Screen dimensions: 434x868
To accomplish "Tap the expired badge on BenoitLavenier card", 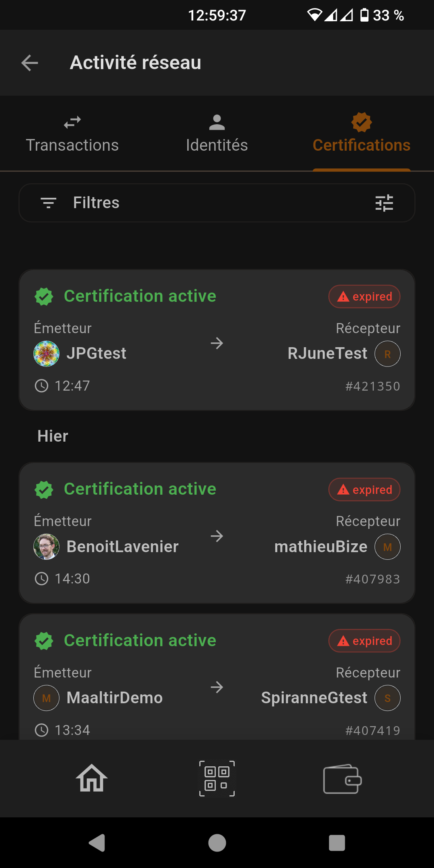I will [364, 489].
